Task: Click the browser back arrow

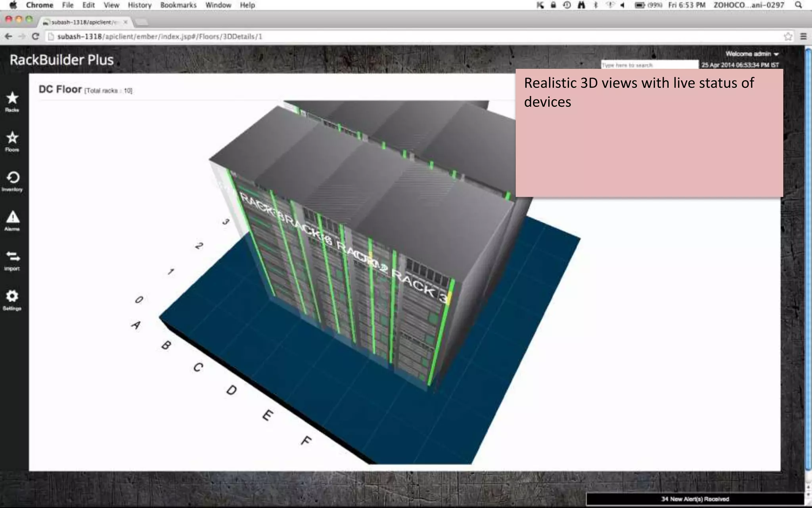Action: (x=8, y=37)
